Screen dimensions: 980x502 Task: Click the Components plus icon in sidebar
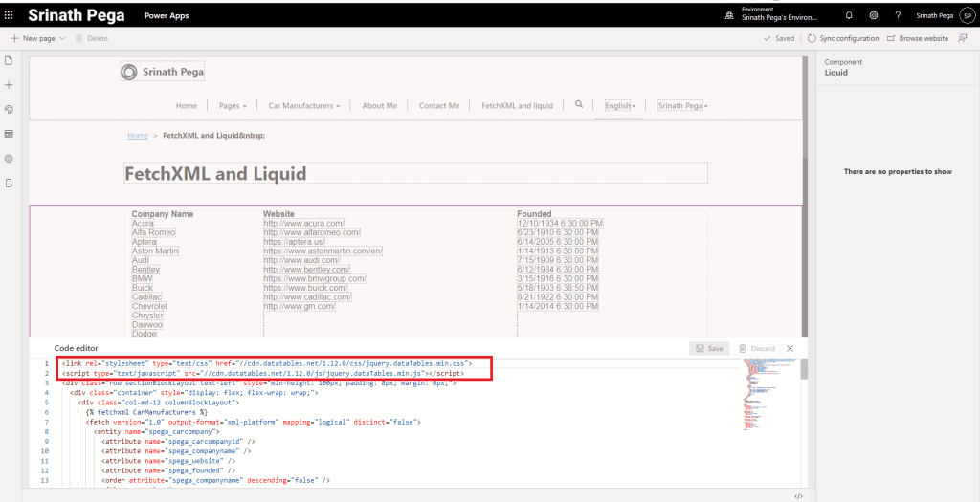9,86
